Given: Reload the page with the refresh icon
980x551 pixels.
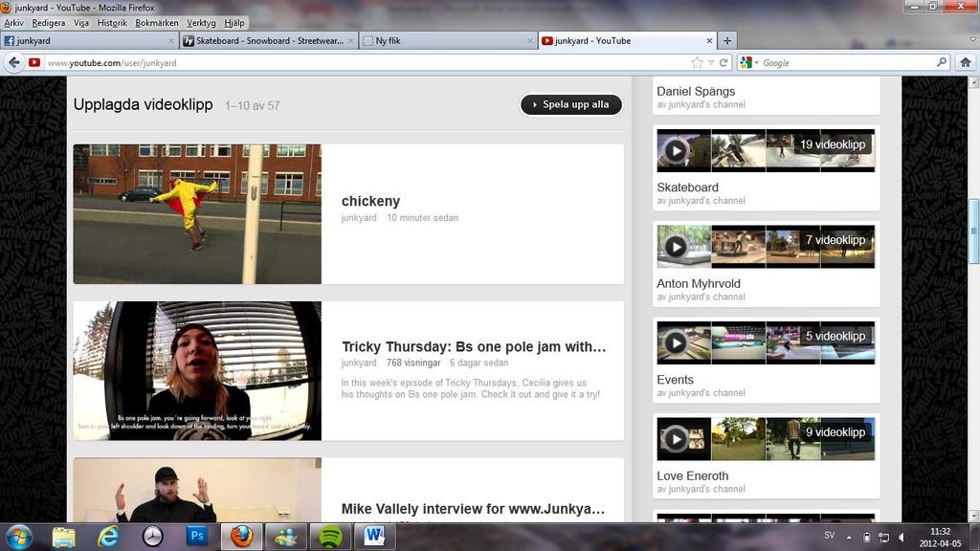Looking at the screenshot, I should click(724, 62).
